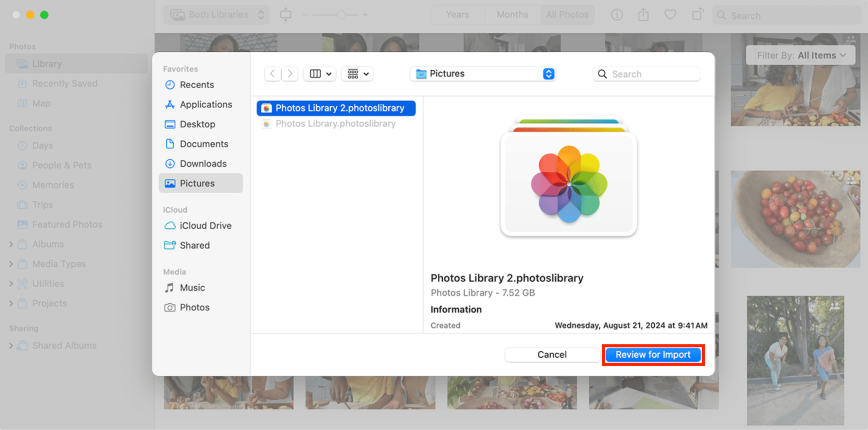Click Review for Import
The height and width of the screenshot is (430, 868).
653,354
